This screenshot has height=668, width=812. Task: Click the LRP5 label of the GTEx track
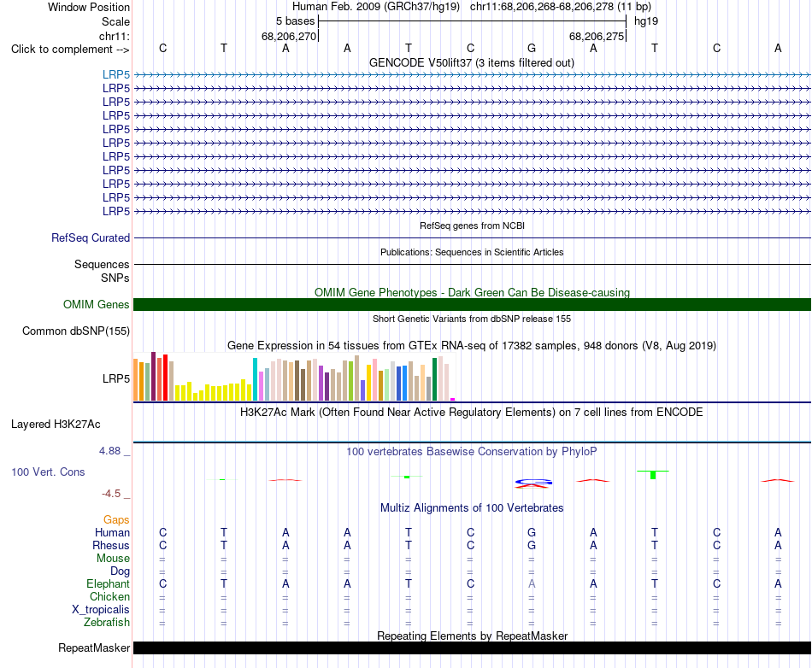tap(116, 378)
